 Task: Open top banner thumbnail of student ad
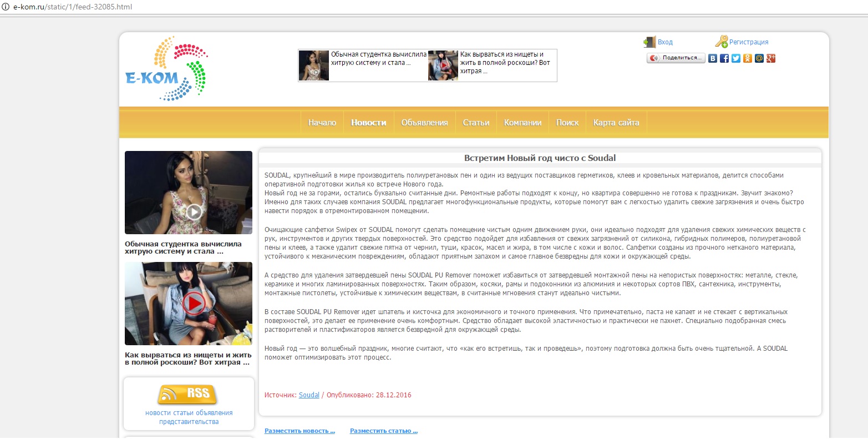(314, 65)
